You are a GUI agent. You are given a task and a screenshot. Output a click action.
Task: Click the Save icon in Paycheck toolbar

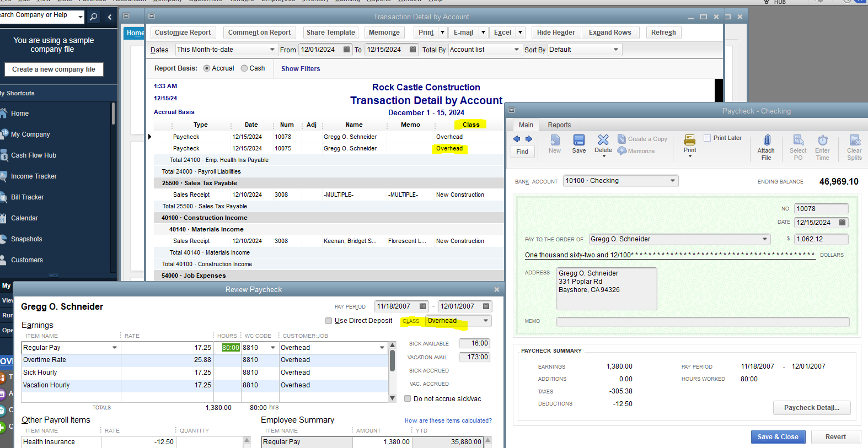point(578,141)
